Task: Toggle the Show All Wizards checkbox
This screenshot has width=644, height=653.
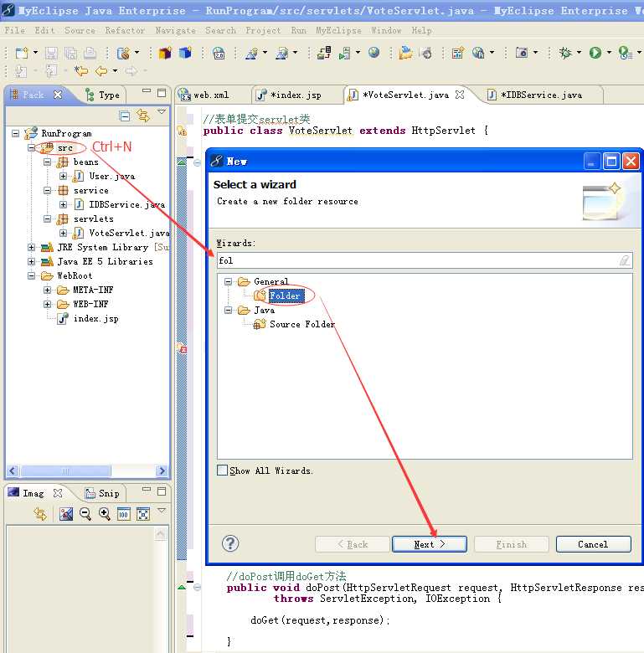Action: (223, 470)
